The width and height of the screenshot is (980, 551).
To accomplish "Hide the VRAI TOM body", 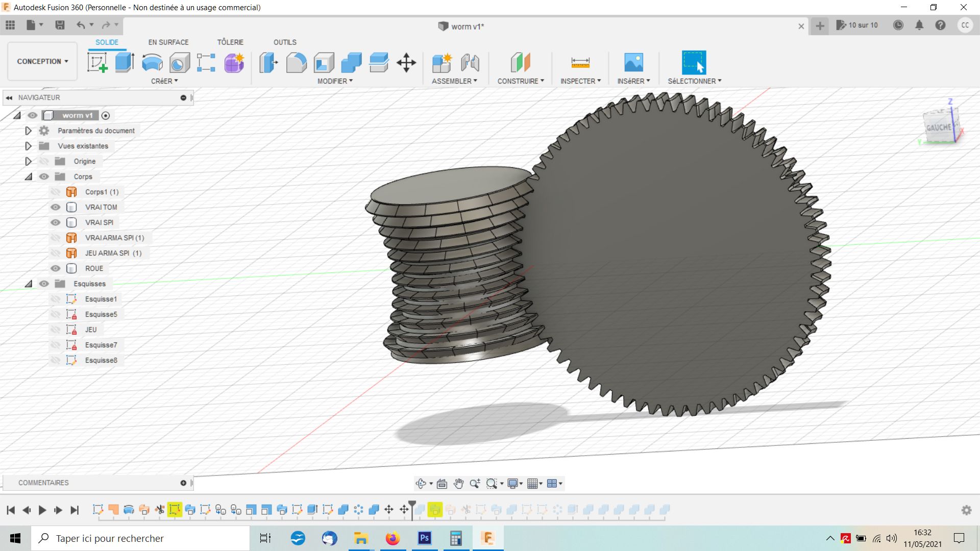I will tap(55, 207).
